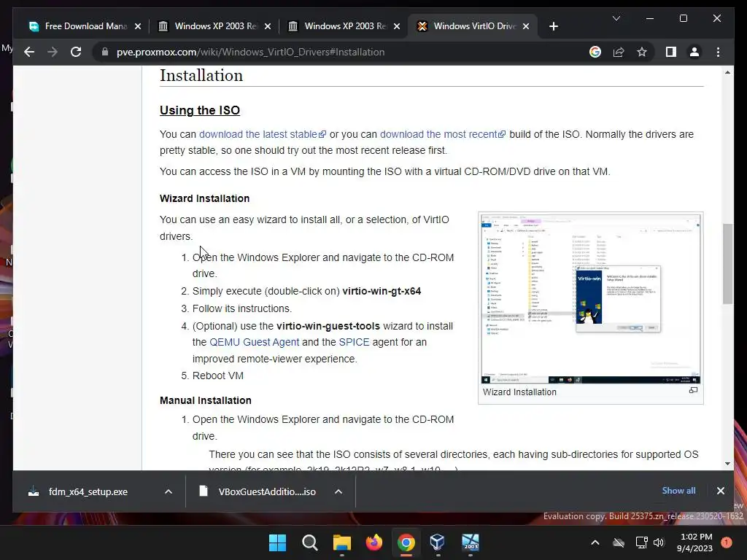Screen dimensions: 747x560
Task: Bookmark this page with the star
Action: pos(642,52)
